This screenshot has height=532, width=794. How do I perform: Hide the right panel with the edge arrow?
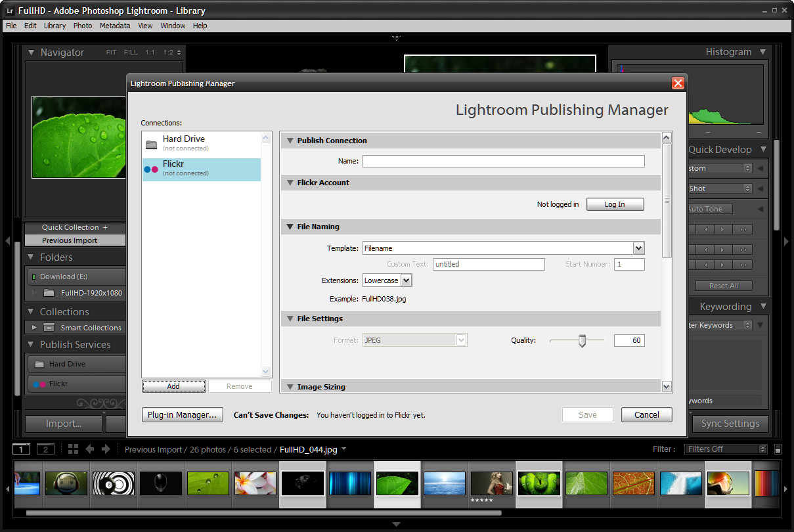point(787,242)
